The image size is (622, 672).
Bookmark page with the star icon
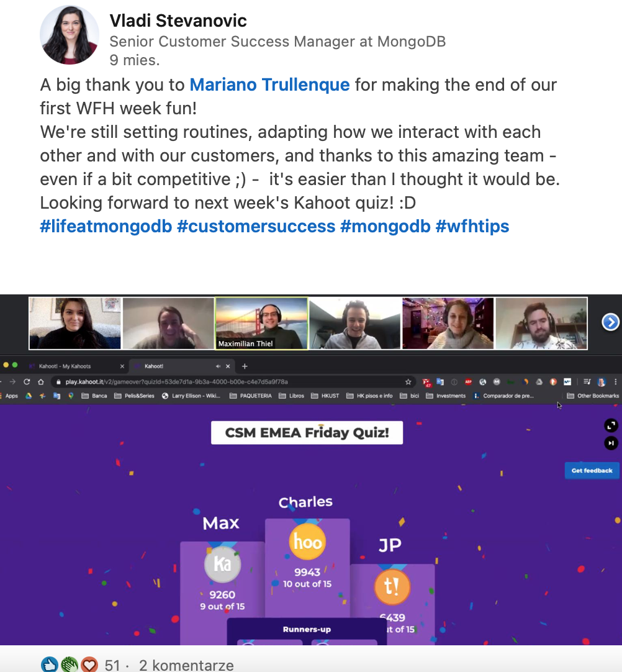408,381
